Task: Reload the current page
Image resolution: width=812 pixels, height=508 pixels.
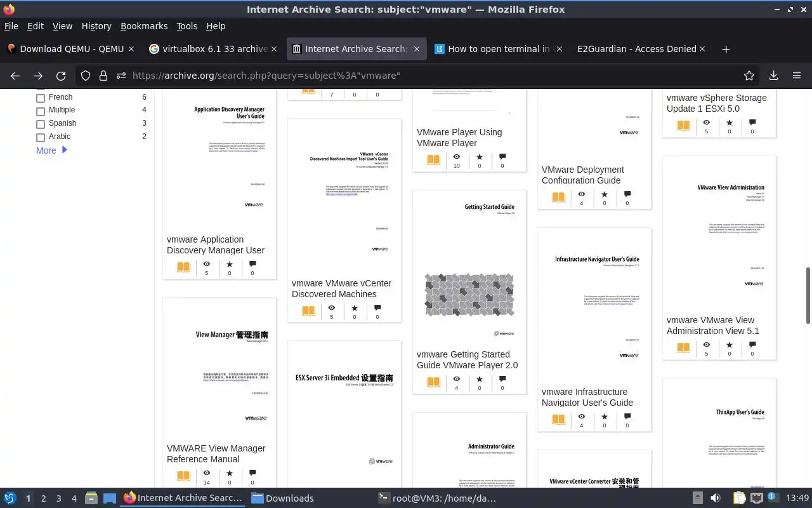Action: click(61, 76)
